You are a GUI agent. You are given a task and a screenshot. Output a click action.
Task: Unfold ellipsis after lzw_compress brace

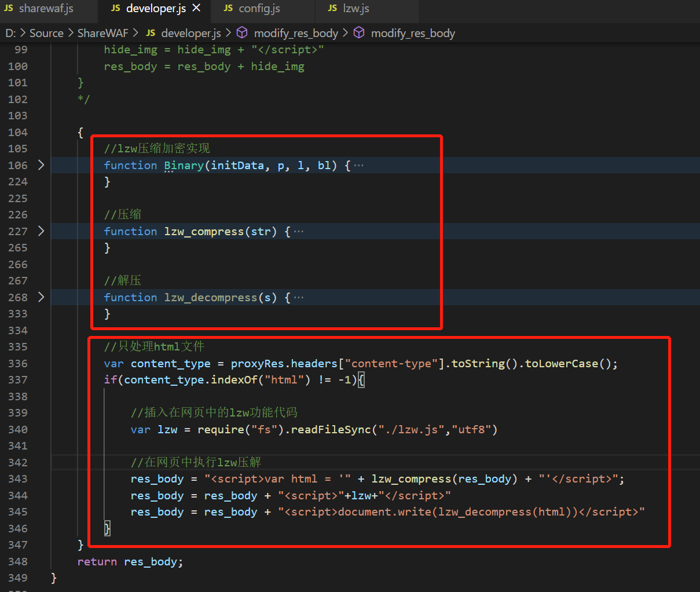299,232
